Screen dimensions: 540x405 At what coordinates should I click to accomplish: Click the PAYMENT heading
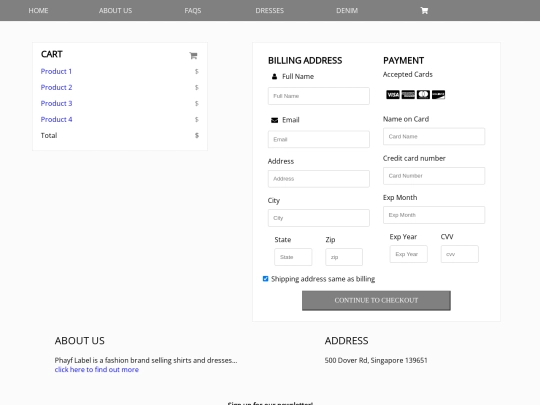point(404,61)
